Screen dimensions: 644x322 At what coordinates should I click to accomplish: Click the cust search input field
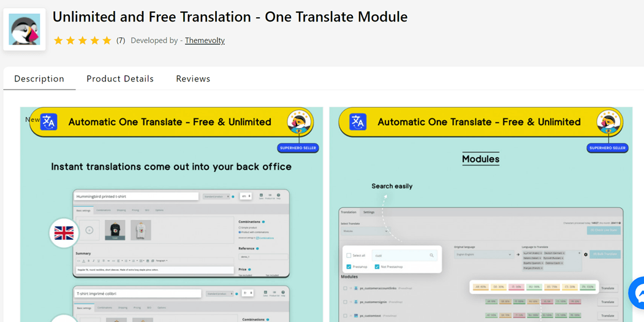[x=404, y=255]
